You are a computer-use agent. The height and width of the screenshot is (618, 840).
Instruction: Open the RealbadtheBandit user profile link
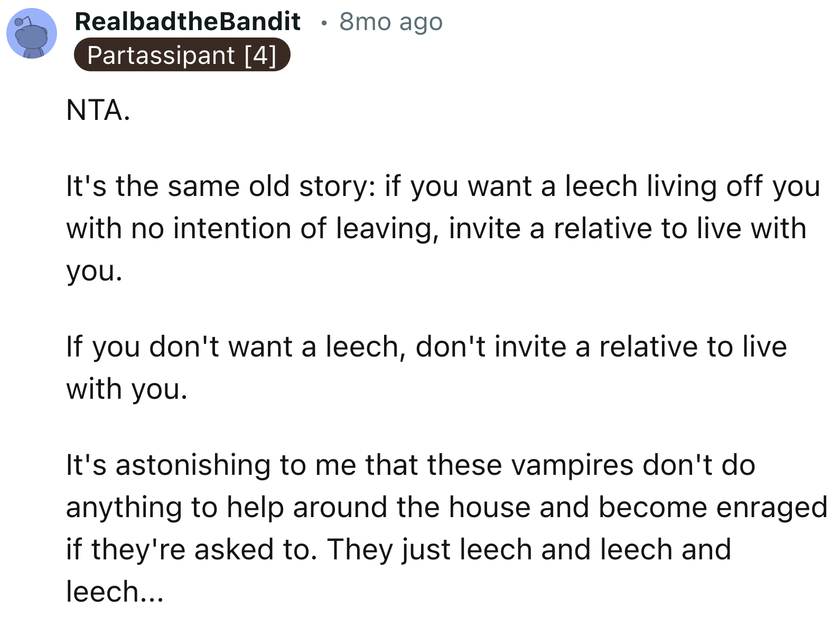(188, 22)
